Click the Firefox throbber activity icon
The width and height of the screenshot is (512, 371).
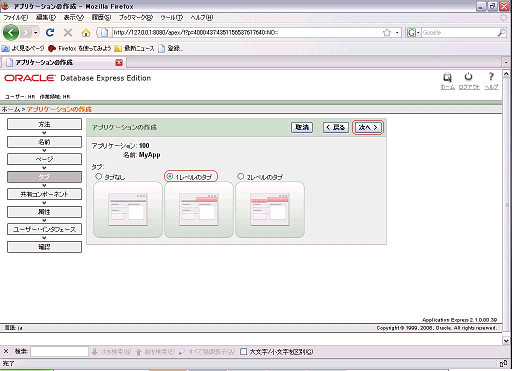pyautogui.click(x=504, y=18)
